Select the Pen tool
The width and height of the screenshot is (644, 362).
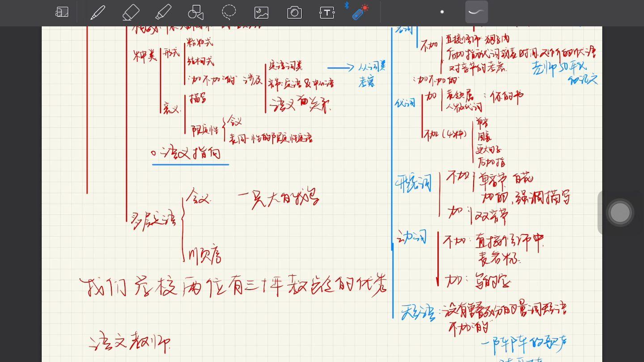pos(97,12)
